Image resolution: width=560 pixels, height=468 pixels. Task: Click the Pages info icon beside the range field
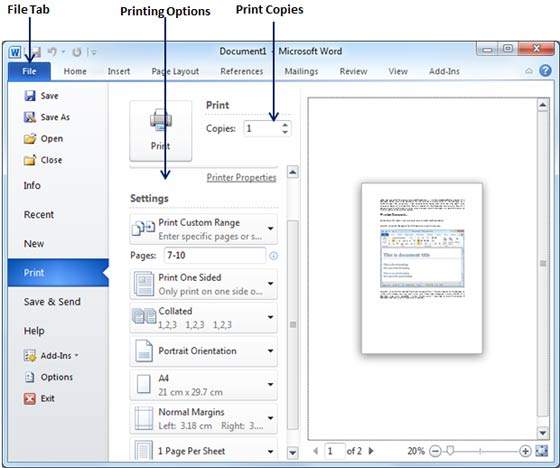(273, 256)
